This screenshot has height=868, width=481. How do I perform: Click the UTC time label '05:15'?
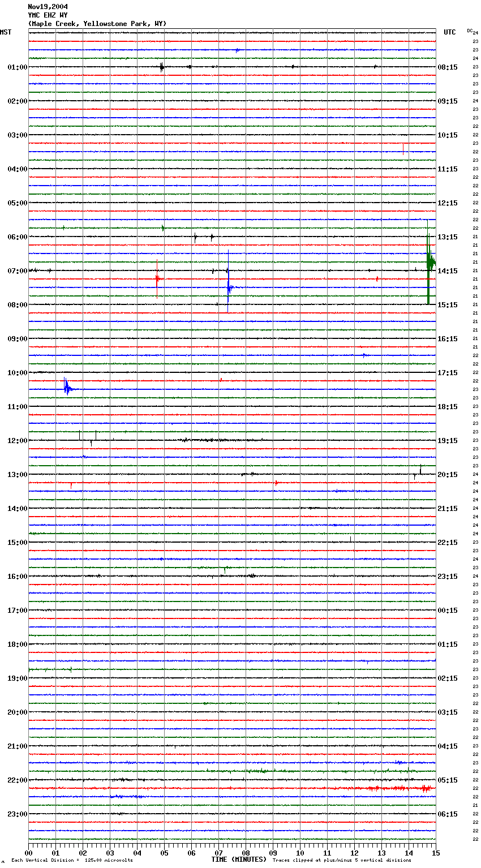coord(448,780)
